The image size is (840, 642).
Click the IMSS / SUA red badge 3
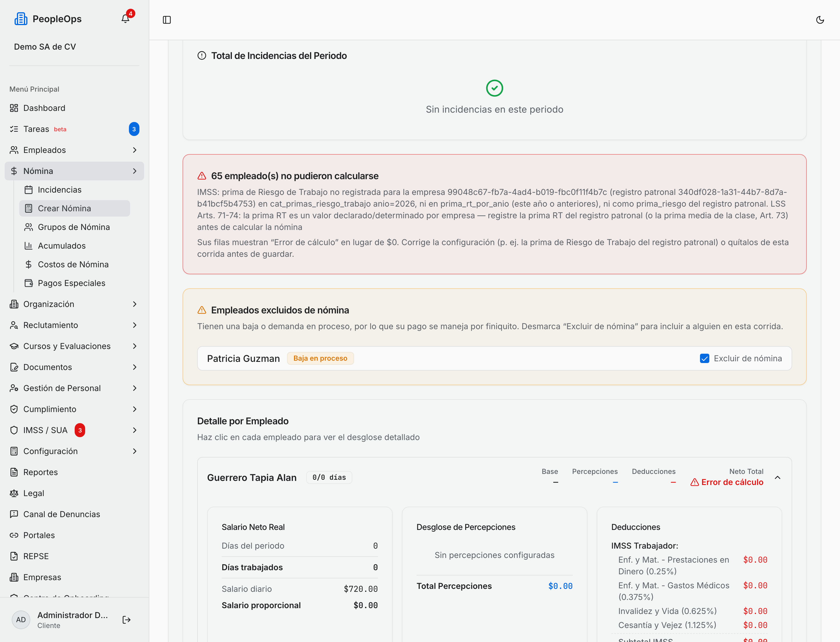pyautogui.click(x=80, y=430)
